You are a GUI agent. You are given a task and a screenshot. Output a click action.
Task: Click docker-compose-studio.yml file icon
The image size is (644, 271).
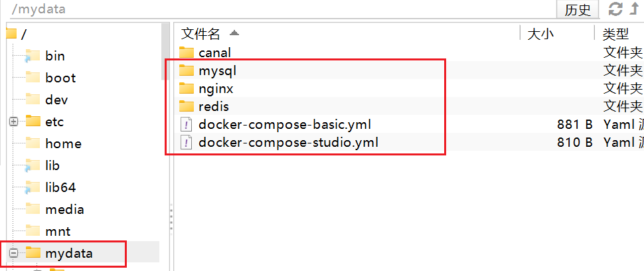pos(187,143)
